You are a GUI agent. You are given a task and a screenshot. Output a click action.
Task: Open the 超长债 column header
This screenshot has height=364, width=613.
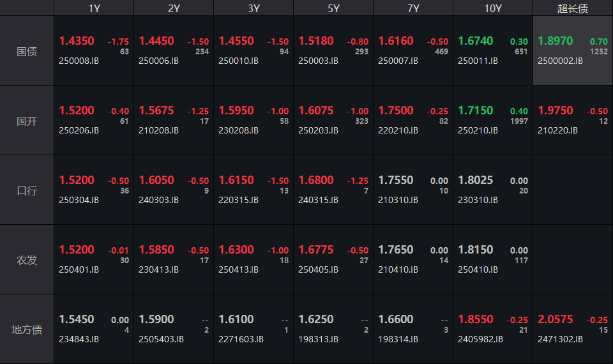pos(573,8)
